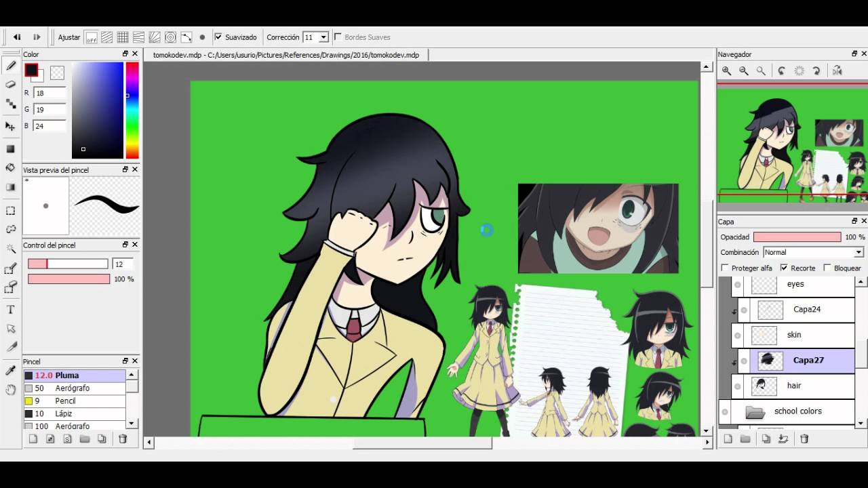Enable the vanishing point snap
The width and height of the screenshot is (868, 488).
click(x=138, y=37)
